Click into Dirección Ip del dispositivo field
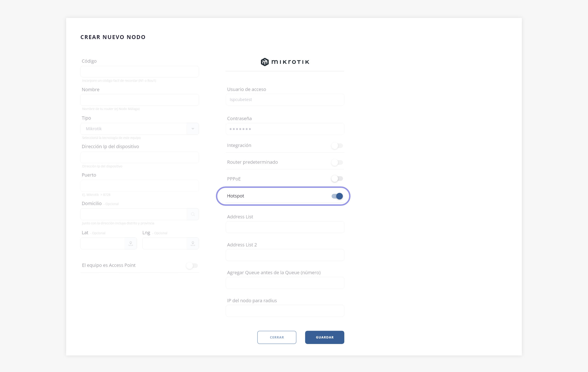The width and height of the screenshot is (588, 372). [139, 158]
